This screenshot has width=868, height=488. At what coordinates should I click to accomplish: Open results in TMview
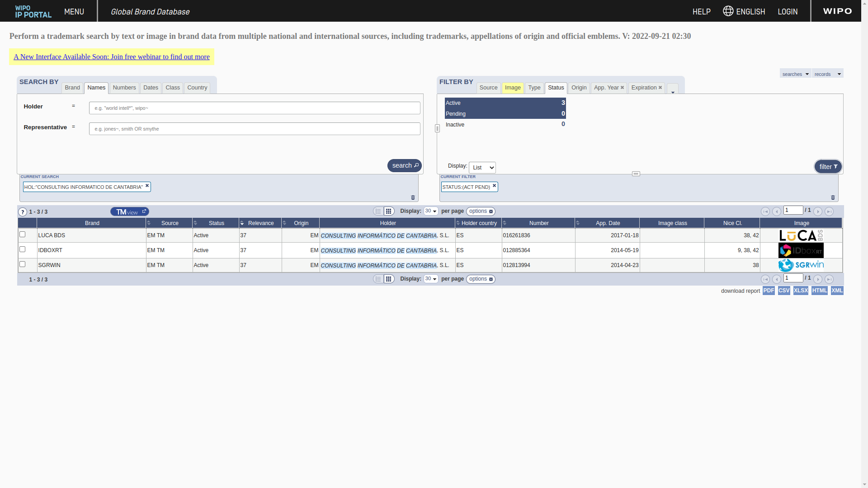[130, 211]
